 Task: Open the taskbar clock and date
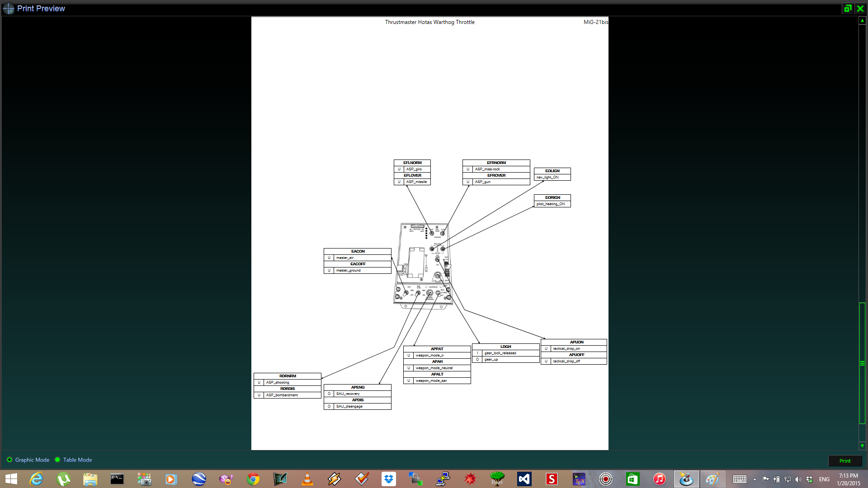[x=848, y=479]
